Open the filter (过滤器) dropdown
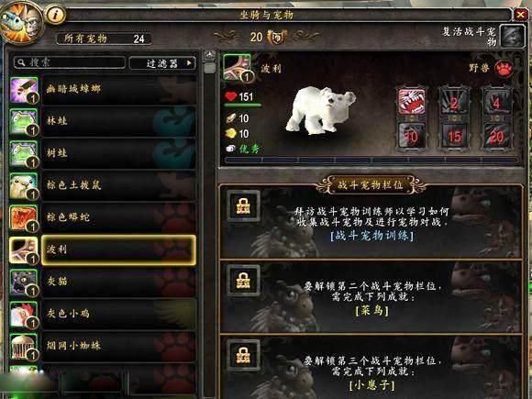532x399 pixels. point(162,63)
